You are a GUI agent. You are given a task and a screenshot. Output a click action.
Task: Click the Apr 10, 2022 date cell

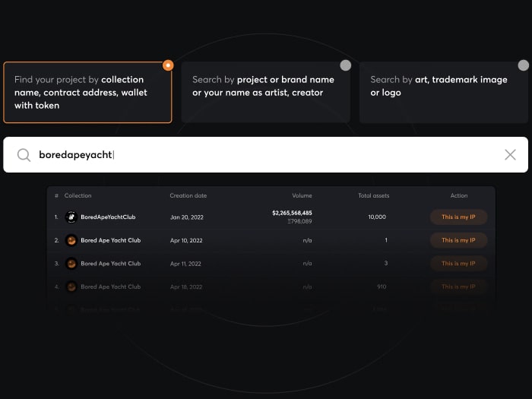pyautogui.click(x=186, y=241)
